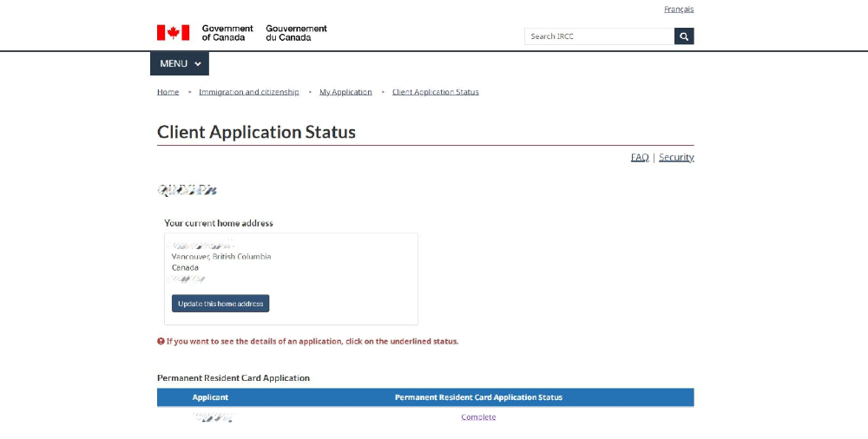Open the Security link
868x439 pixels.
click(x=676, y=157)
